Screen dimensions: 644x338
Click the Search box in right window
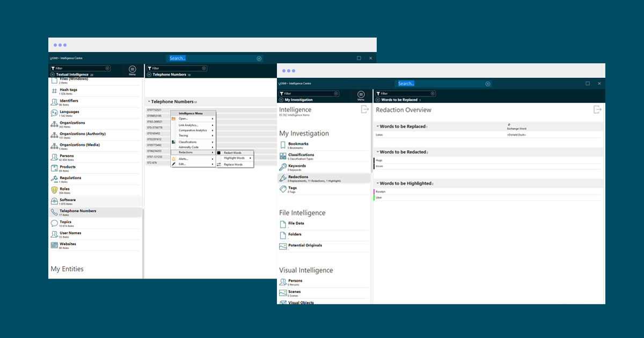440,84
